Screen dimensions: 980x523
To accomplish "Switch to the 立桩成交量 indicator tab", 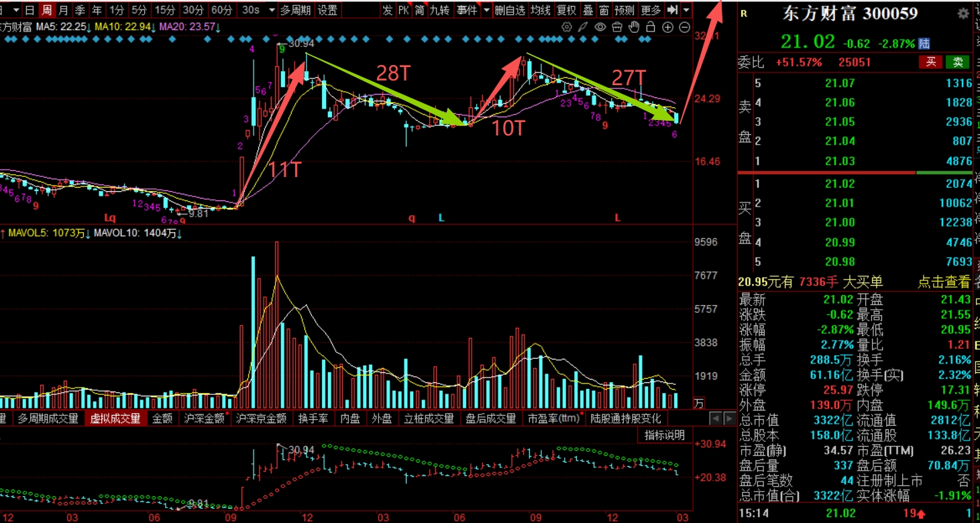I will tap(429, 418).
